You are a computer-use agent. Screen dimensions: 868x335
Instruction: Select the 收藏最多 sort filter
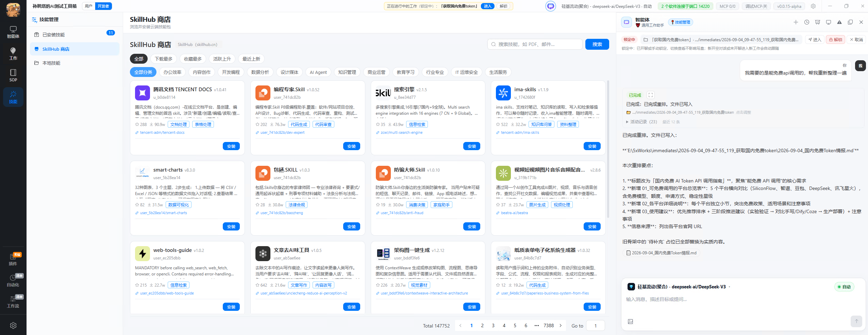click(193, 59)
